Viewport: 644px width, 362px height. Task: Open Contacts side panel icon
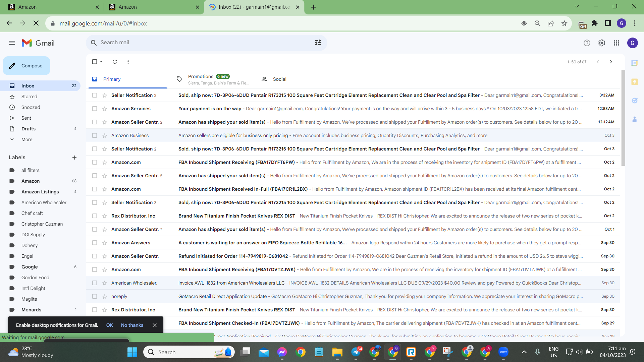point(635,119)
